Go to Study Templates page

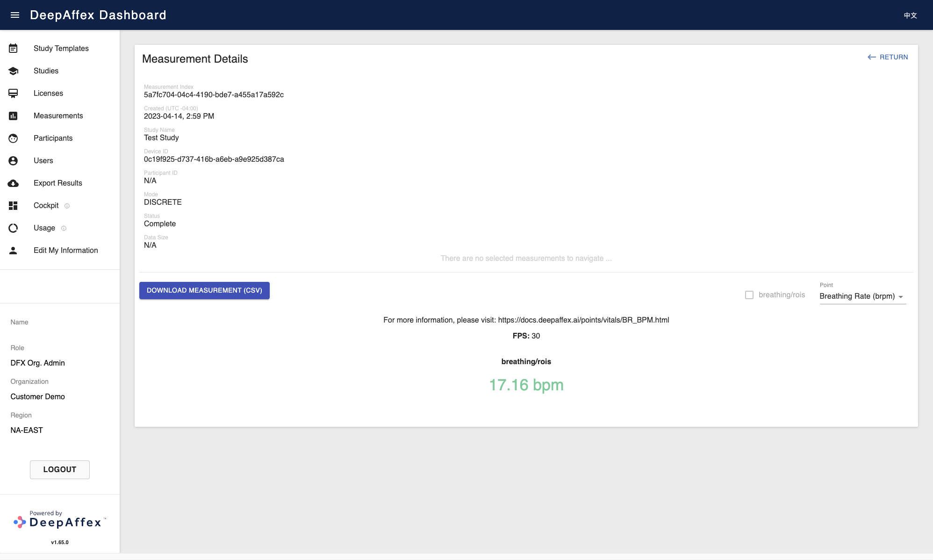pos(60,48)
